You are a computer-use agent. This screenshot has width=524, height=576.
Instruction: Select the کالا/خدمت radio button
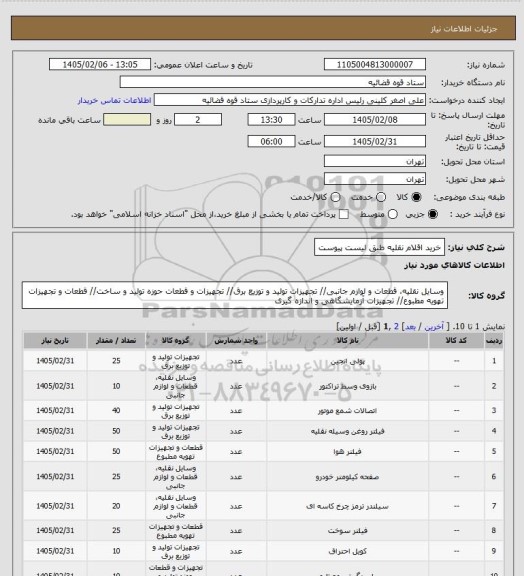[335, 197]
